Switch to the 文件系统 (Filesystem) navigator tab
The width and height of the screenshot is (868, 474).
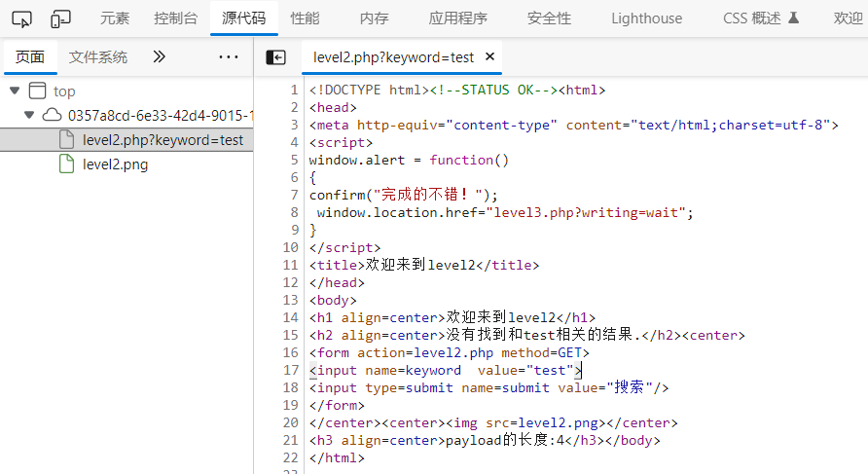pos(98,56)
